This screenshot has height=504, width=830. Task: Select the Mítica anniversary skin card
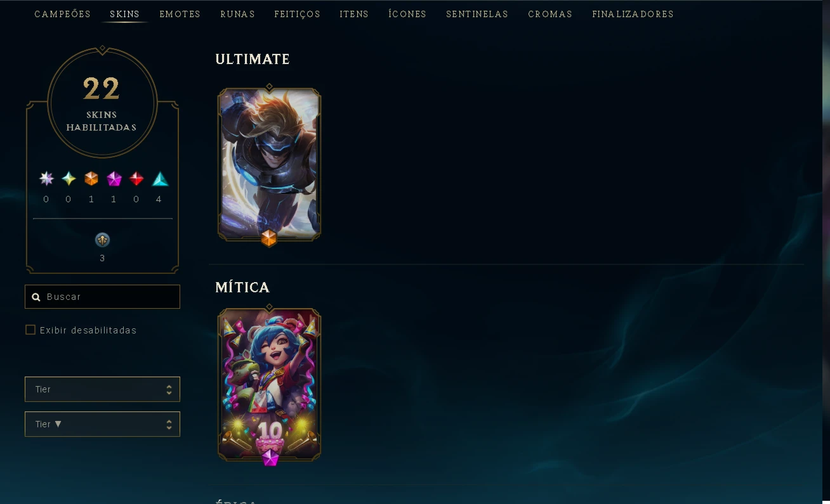coord(269,385)
